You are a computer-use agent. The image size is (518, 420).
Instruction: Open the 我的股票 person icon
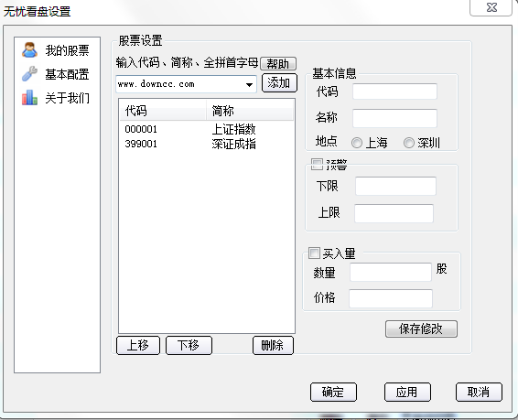point(29,50)
